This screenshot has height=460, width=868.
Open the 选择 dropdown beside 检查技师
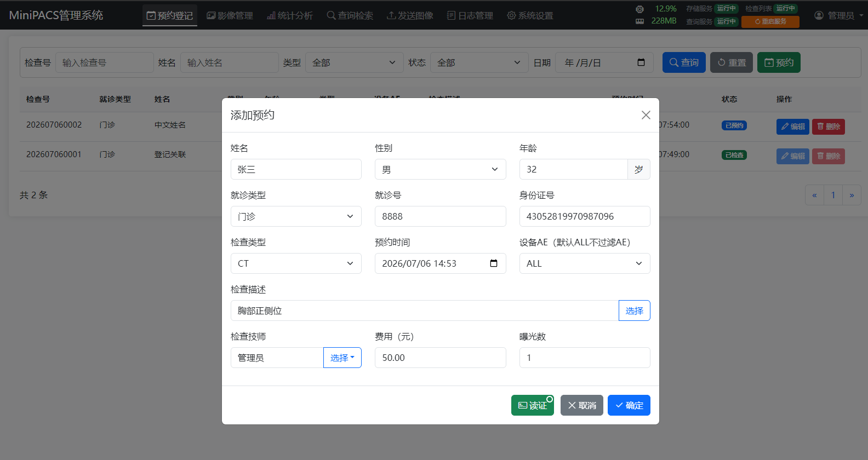pos(342,358)
